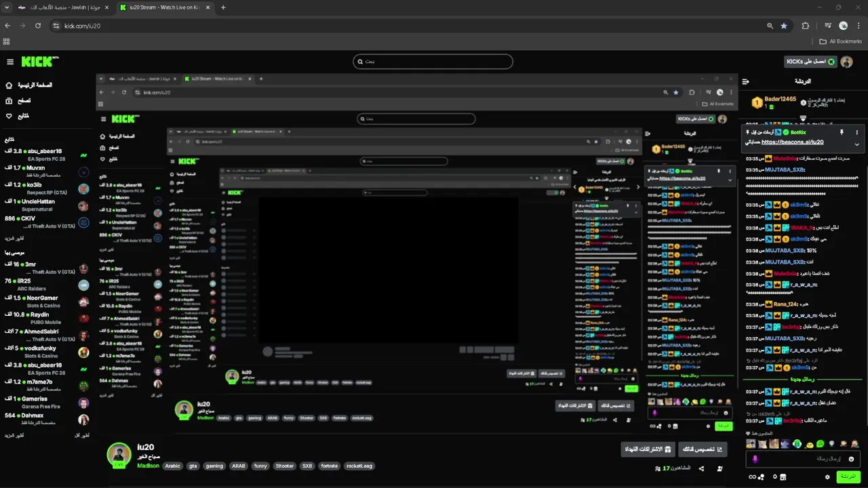Viewport: 868px width, 488px height.
Task: Open the Muvxn channel in the sidebar
Action: [46, 171]
